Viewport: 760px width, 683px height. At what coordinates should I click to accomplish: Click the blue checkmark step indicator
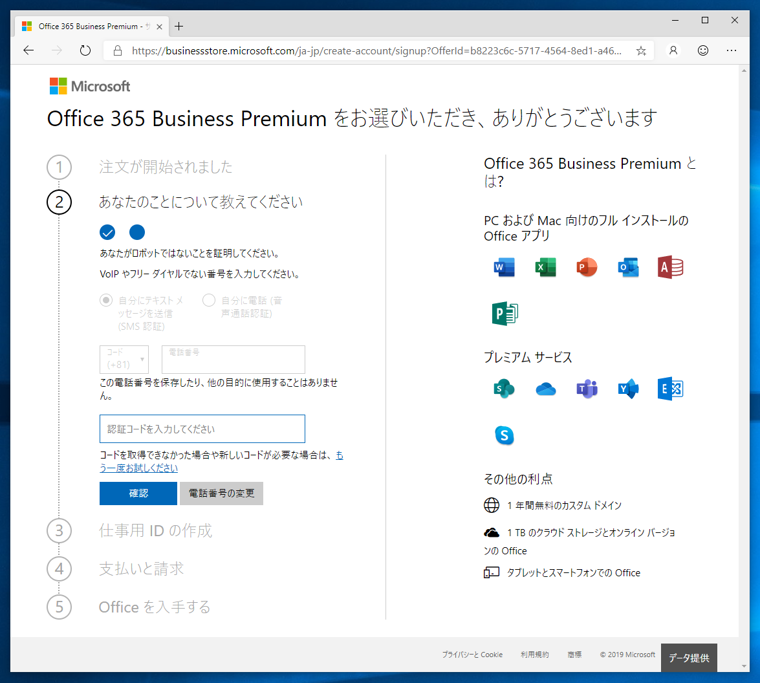tap(108, 232)
